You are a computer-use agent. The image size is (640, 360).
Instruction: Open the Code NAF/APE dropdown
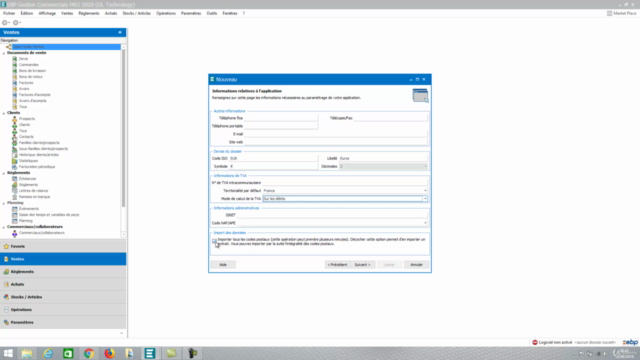pos(425,223)
